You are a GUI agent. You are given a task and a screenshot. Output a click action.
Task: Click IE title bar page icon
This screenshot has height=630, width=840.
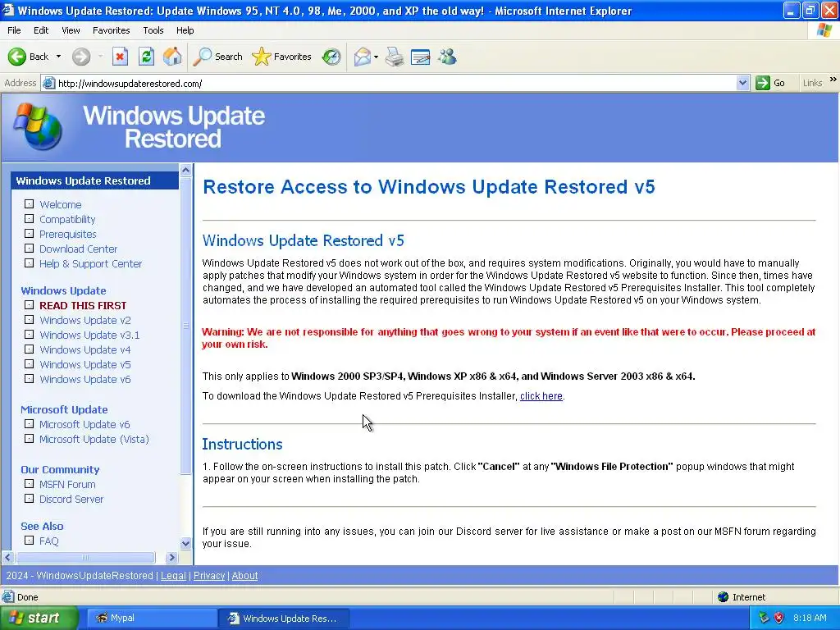[x=8, y=10]
